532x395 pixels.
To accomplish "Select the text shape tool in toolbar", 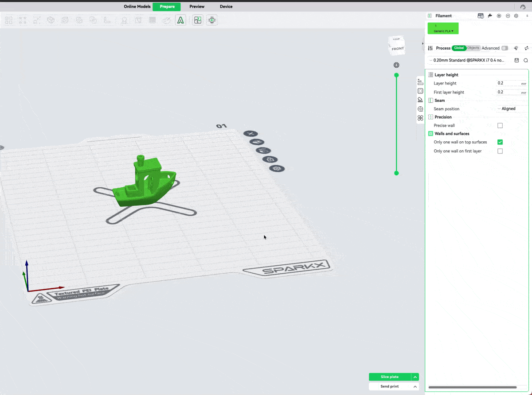I will (180, 20).
